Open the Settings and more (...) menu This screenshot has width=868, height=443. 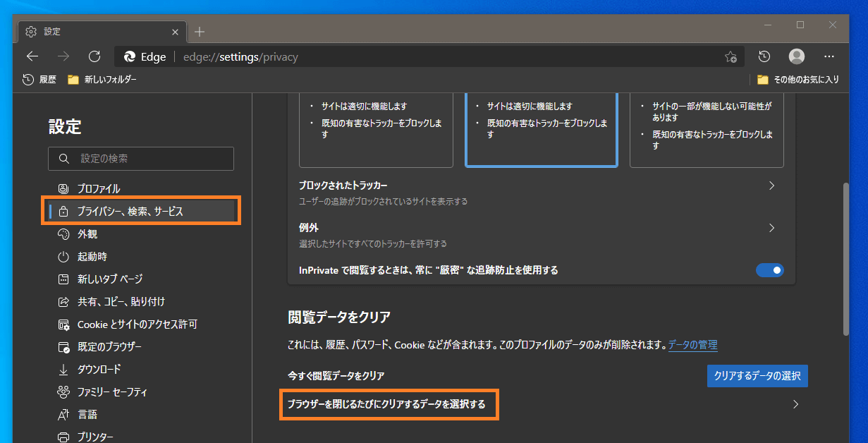829,56
